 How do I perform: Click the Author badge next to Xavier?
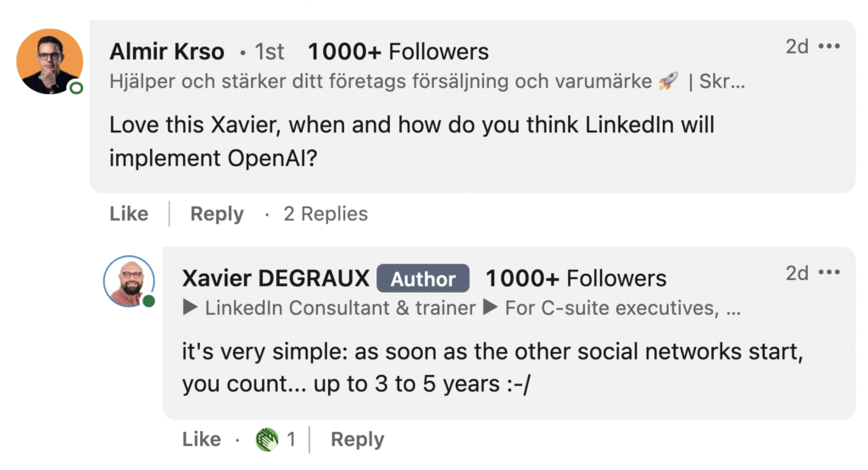click(x=423, y=278)
